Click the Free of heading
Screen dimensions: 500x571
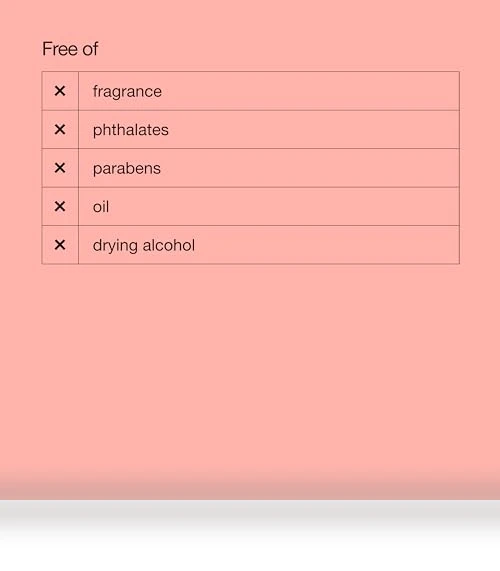tap(70, 49)
